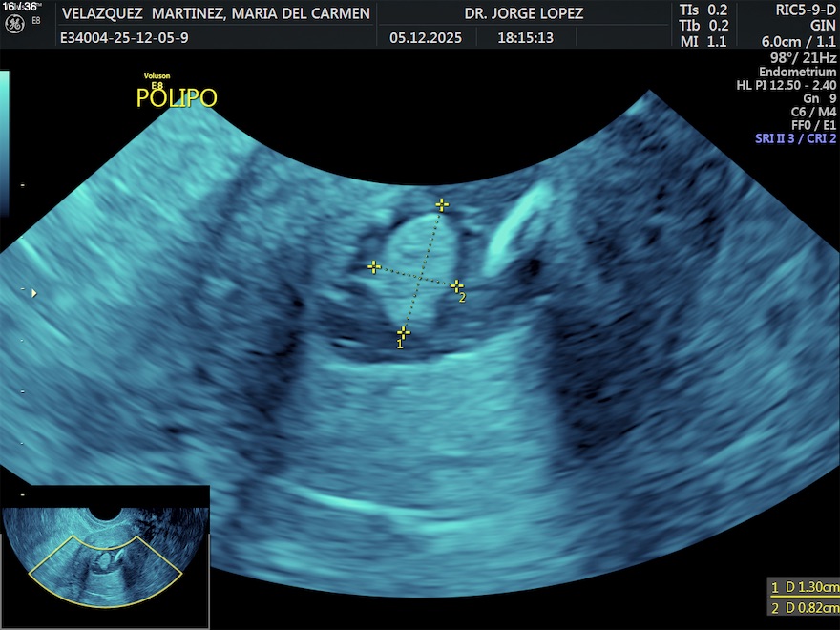The image size is (840, 630).
Task: Click the small Voluson E8 label
Action: pyautogui.click(x=157, y=80)
